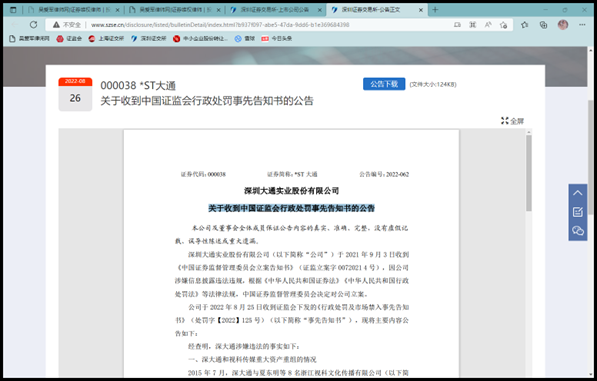Click the file size (文件大小:124KB) label
The width and height of the screenshot is (597, 381).
433,84
